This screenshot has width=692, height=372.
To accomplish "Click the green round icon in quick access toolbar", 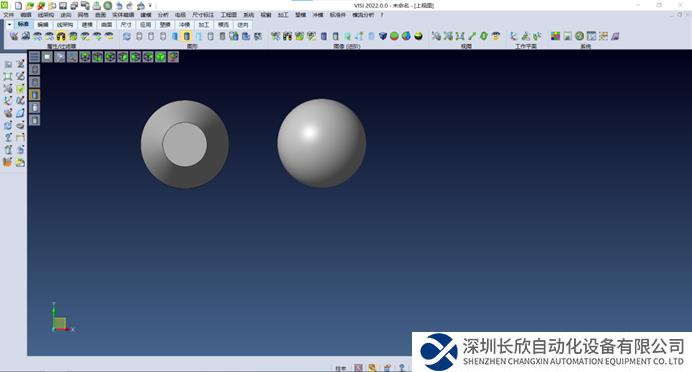I will (x=108, y=6).
